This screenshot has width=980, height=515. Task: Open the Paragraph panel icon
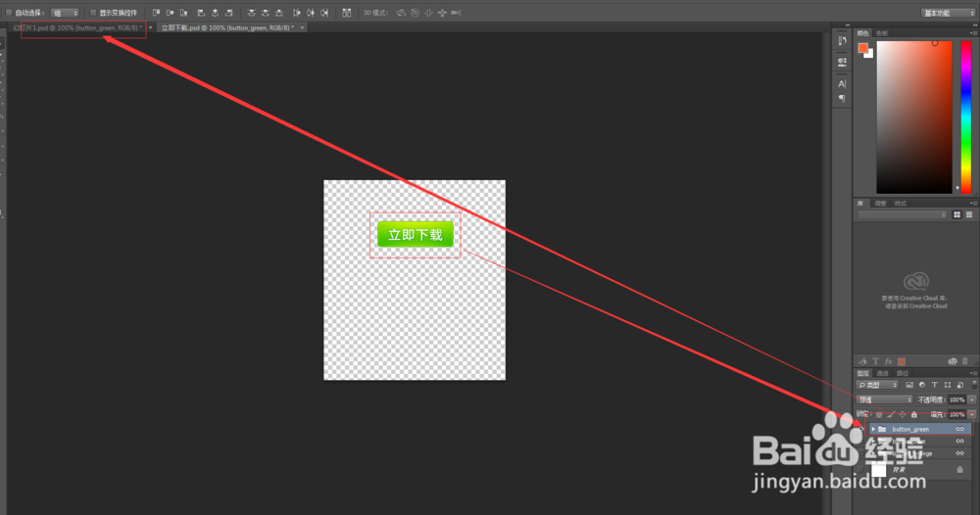click(842, 99)
